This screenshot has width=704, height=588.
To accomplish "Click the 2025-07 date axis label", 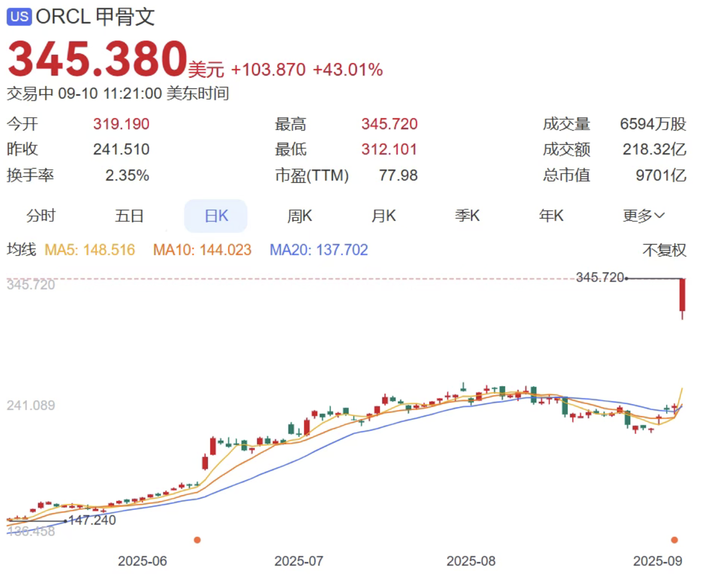I will [299, 561].
